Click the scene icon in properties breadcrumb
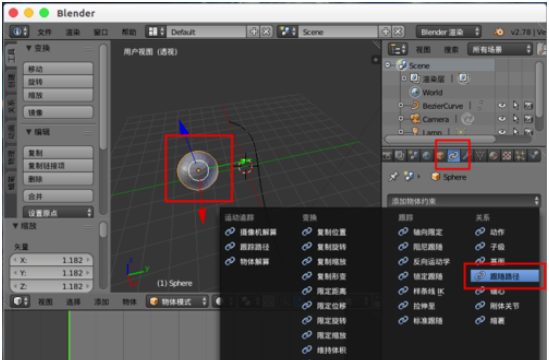549x360 pixels. coord(408,176)
